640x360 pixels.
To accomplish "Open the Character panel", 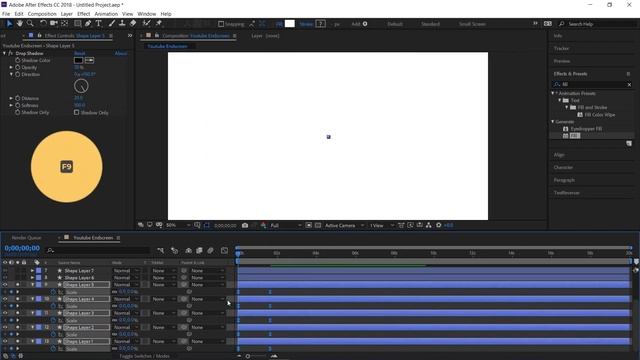I will pos(563,167).
